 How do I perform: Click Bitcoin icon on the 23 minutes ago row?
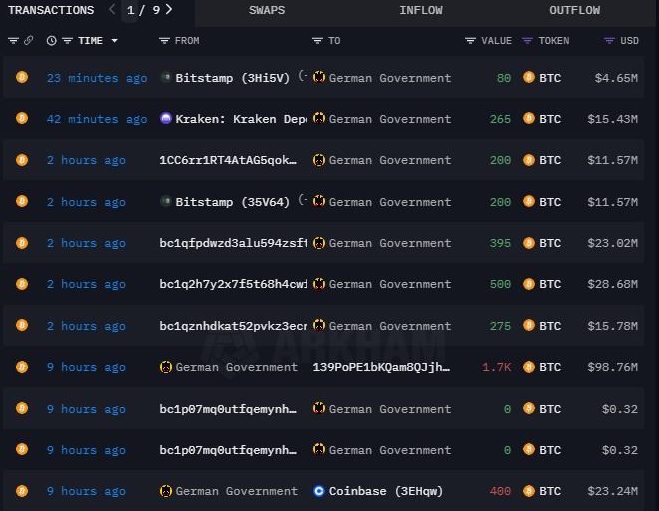pyautogui.click(x=22, y=77)
